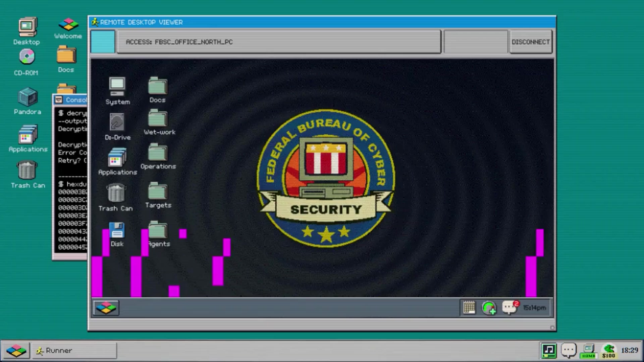This screenshot has width=644, height=362.
Task: Click the viewer window resize grip
Action: pos(552,327)
